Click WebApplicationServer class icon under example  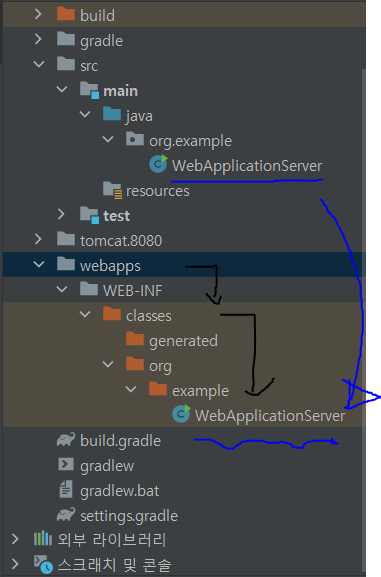(181, 414)
